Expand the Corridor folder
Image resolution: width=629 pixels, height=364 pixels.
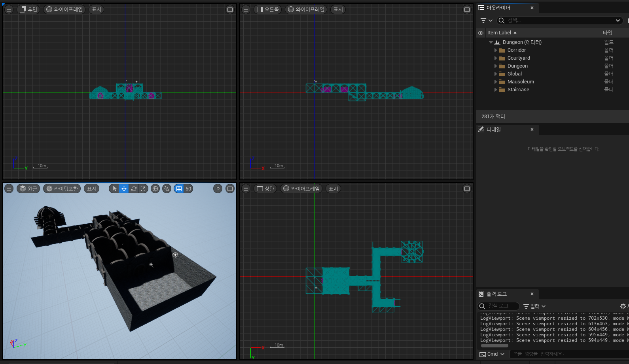point(496,50)
